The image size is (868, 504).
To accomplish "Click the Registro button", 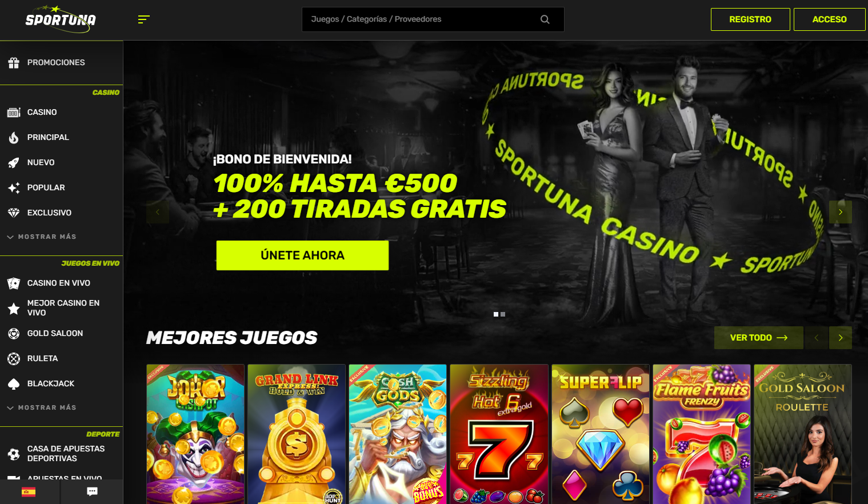I will coord(750,19).
